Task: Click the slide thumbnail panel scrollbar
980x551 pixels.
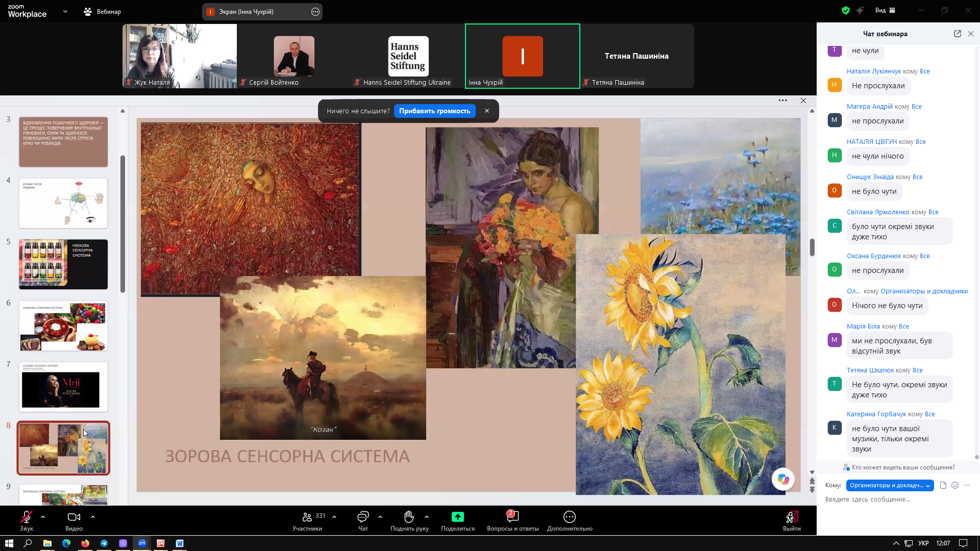Action: point(122,224)
